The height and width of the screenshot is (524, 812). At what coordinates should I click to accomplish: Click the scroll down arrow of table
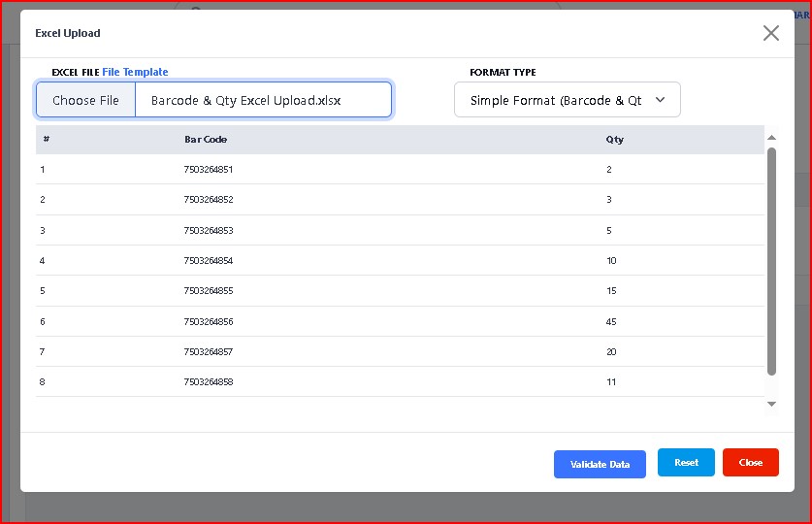pyautogui.click(x=771, y=404)
